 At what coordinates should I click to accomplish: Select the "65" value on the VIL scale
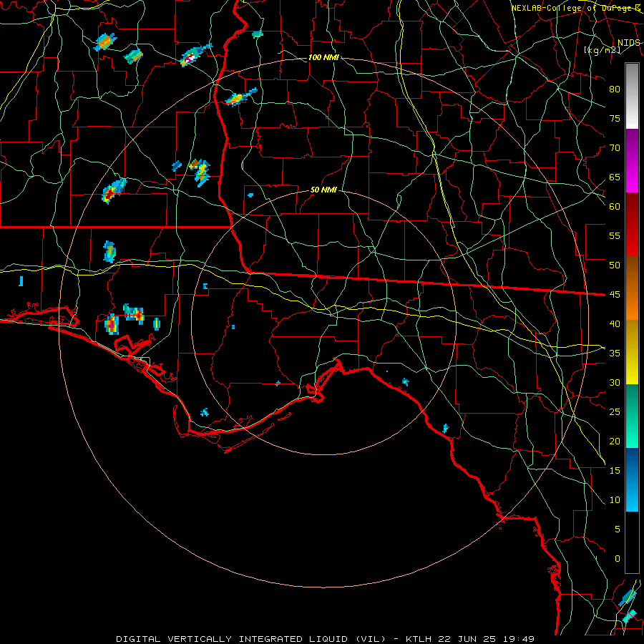(x=615, y=177)
